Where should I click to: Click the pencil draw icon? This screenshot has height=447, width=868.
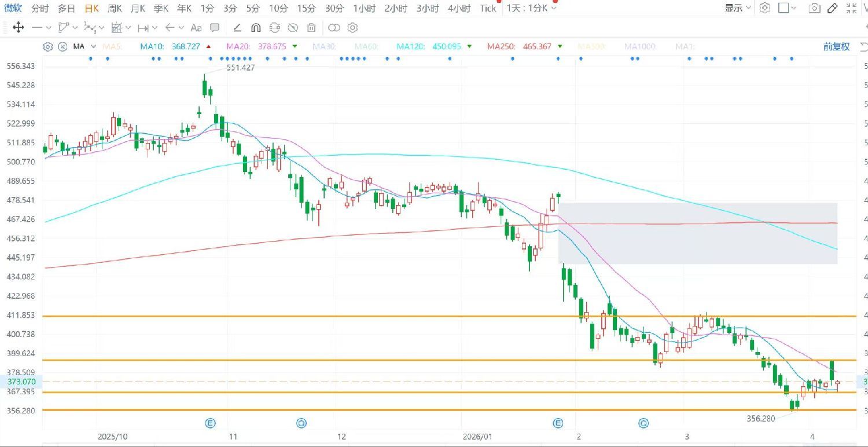coord(833,8)
